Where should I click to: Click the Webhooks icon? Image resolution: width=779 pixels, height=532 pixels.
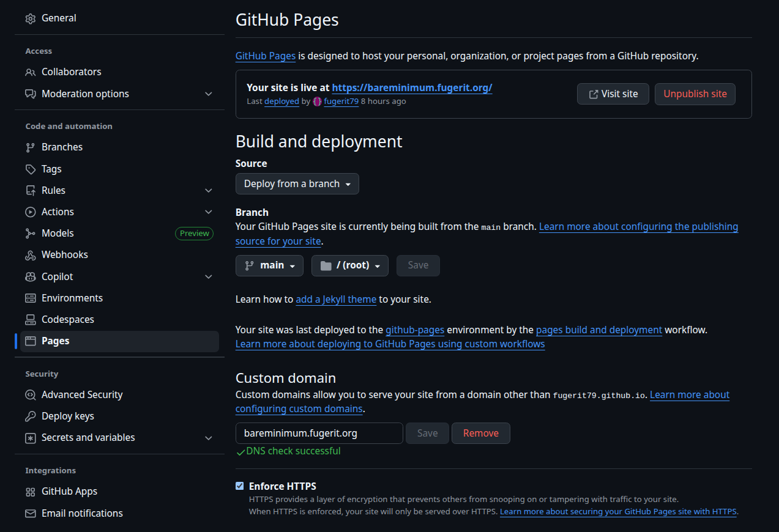(31, 254)
